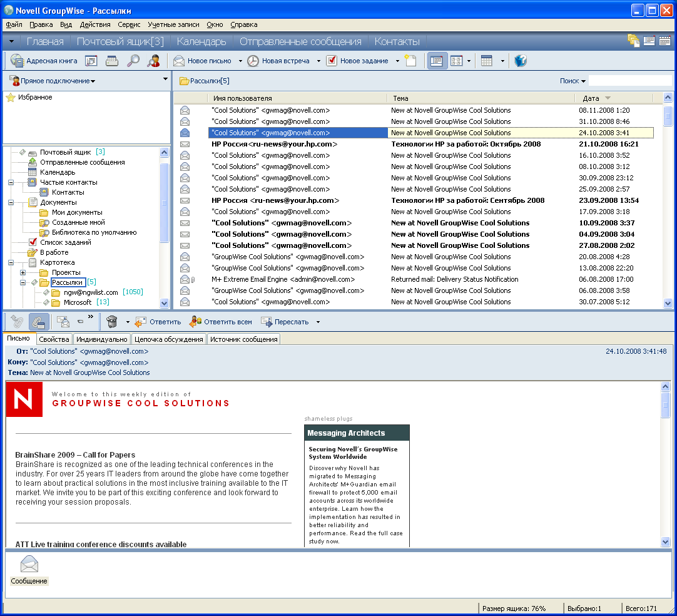This screenshot has height=616, width=677.
Task: Open Новое письмо dropdown arrow
Action: [x=240, y=61]
